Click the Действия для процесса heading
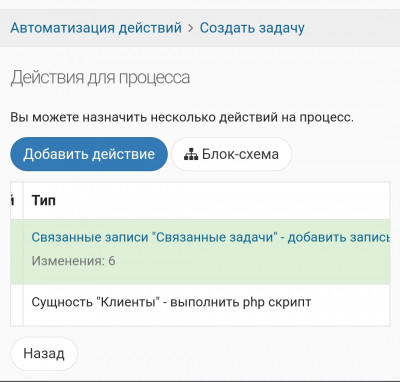The height and width of the screenshot is (382, 400). click(100, 77)
